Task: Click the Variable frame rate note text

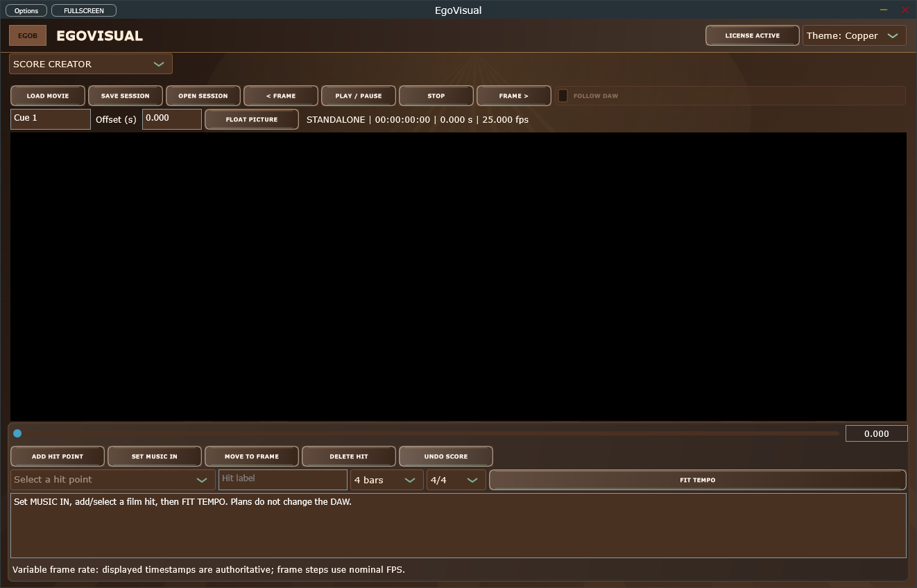Action: [x=209, y=569]
